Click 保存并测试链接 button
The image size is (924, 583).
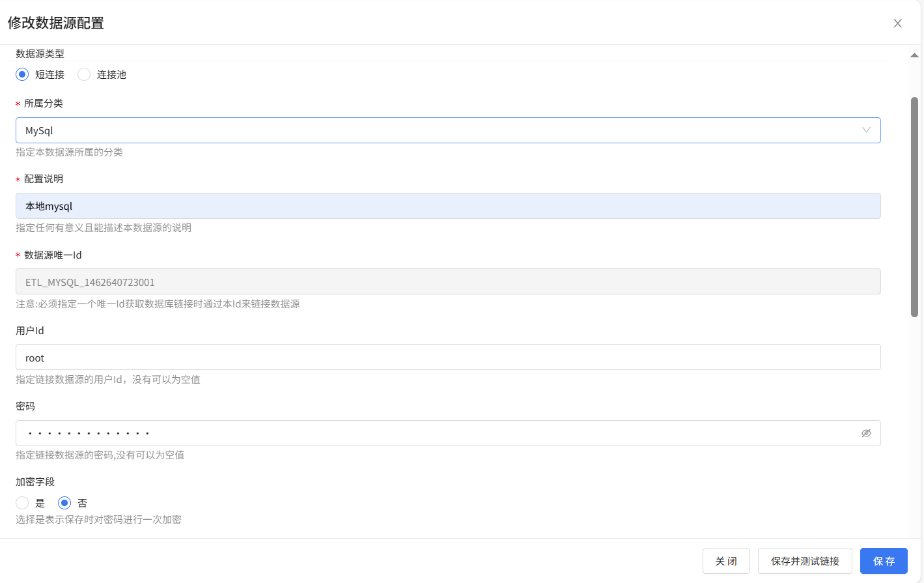click(805, 561)
